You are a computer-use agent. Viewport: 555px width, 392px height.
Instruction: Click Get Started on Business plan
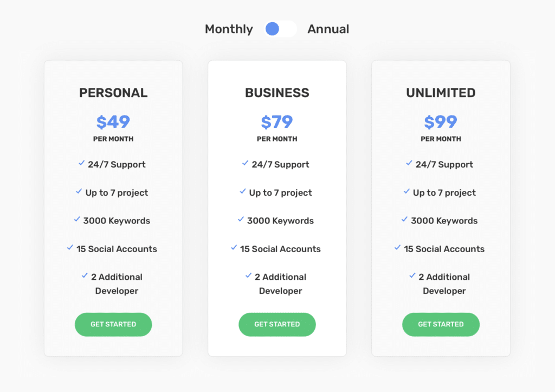tap(277, 324)
